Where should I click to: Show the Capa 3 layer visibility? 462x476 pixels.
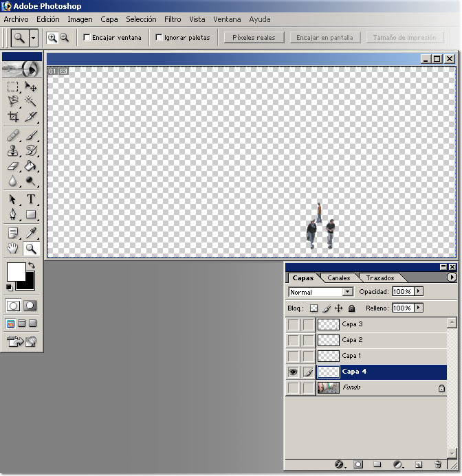293,324
